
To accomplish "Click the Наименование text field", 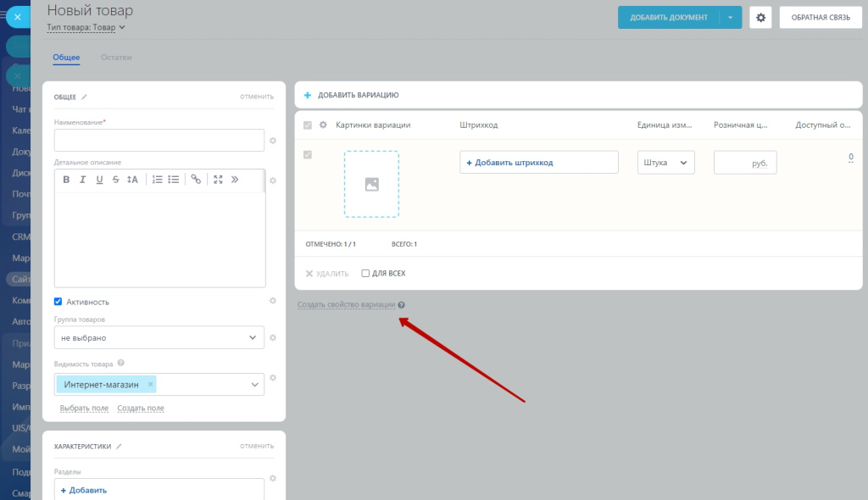I will [159, 140].
